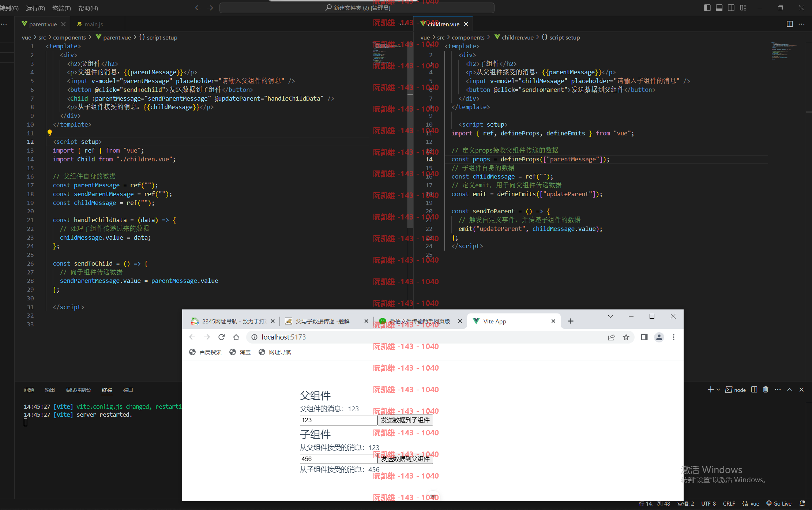Close the parent.vue tab
Image resolution: width=812 pixels, height=510 pixels.
[63, 24]
